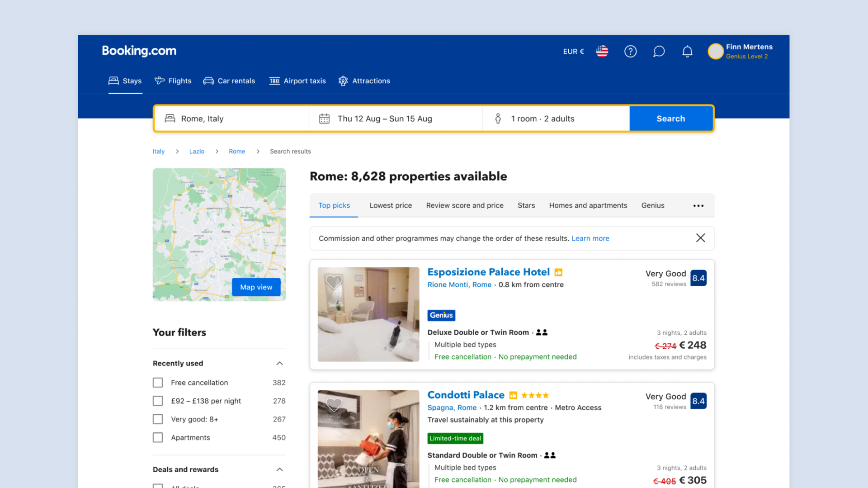
Task: Open the US flag language selector
Action: 602,51
